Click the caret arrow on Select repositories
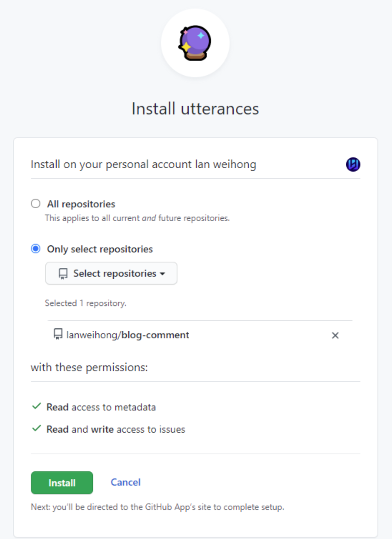Image resolution: width=392 pixels, height=539 pixels. coord(162,274)
